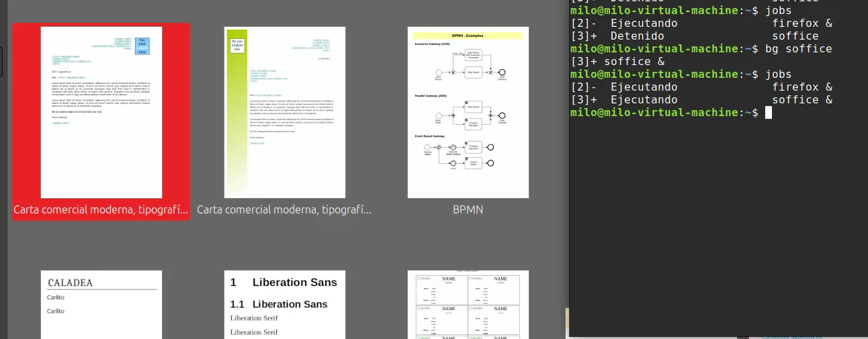The width and height of the screenshot is (868, 339).
Task: Pick the Liberation Sans heading template
Action: point(285,305)
